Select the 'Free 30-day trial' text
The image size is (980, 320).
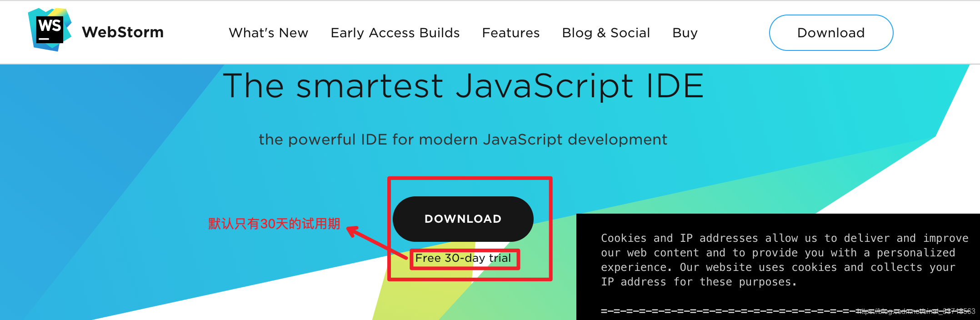pyautogui.click(x=463, y=258)
